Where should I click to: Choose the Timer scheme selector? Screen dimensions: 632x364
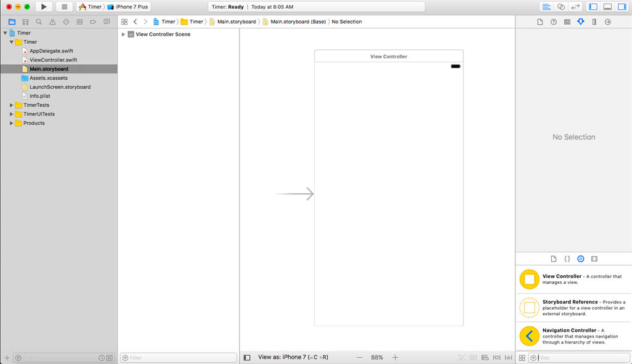90,7
